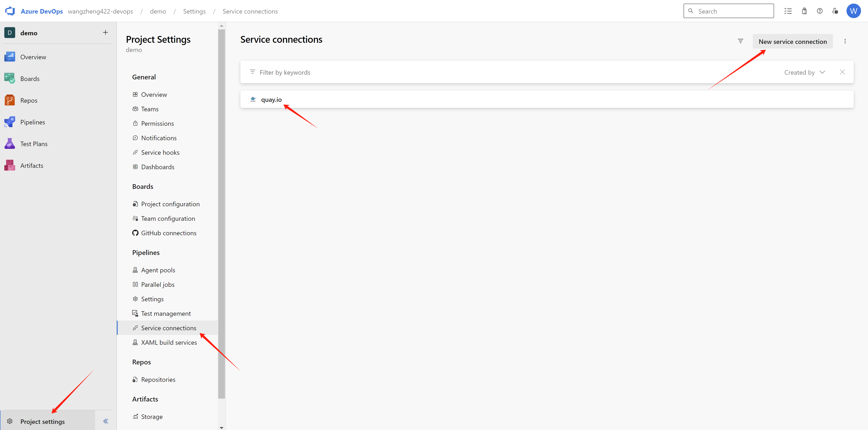Image resolution: width=868 pixels, height=430 pixels.
Task: Open the Repos hub icon
Action: click(x=10, y=100)
